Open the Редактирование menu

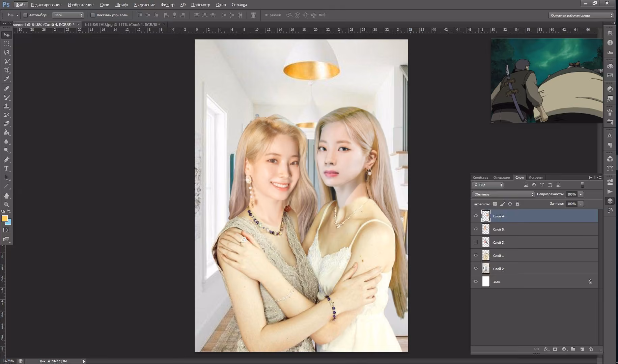coord(46,5)
